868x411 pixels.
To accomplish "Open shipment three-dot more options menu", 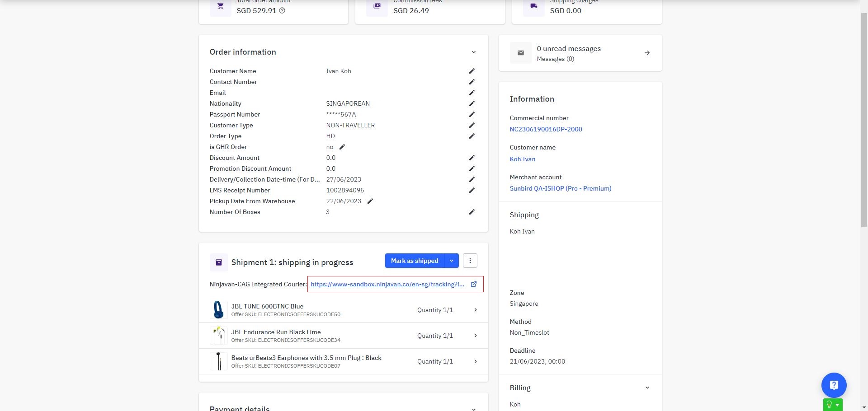I will [470, 261].
